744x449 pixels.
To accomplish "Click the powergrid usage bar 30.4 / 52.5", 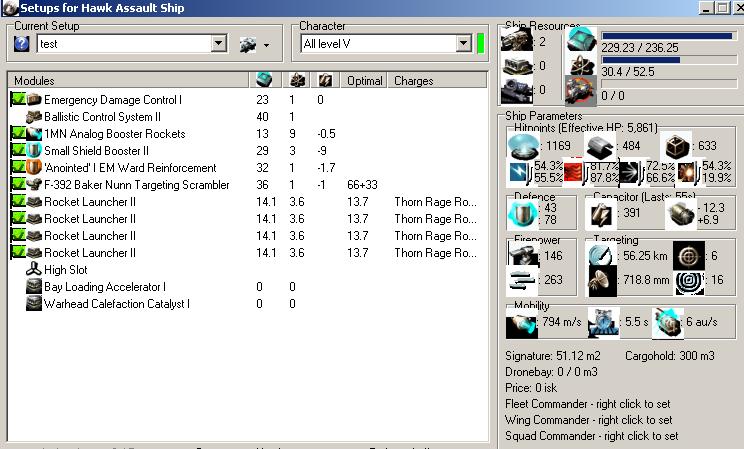I will click(667, 60).
